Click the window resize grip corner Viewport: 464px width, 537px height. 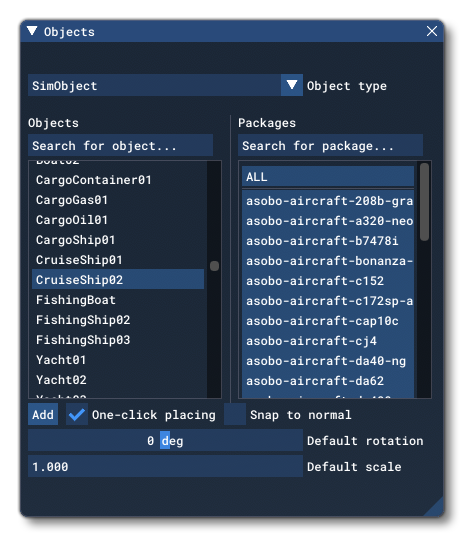(x=435, y=508)
